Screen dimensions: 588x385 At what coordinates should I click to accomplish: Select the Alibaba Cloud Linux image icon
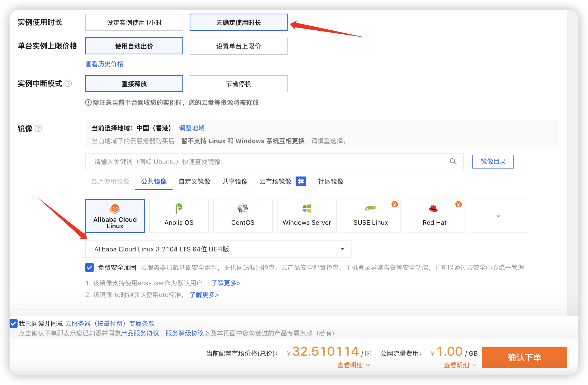click(x=115, y=208)
